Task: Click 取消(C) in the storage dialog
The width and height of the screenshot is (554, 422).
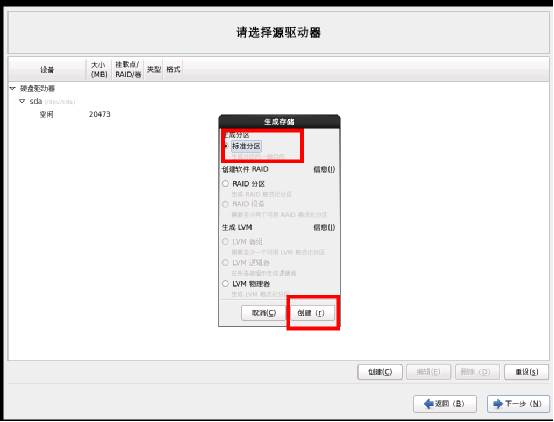Action: (x=264, y=313)
